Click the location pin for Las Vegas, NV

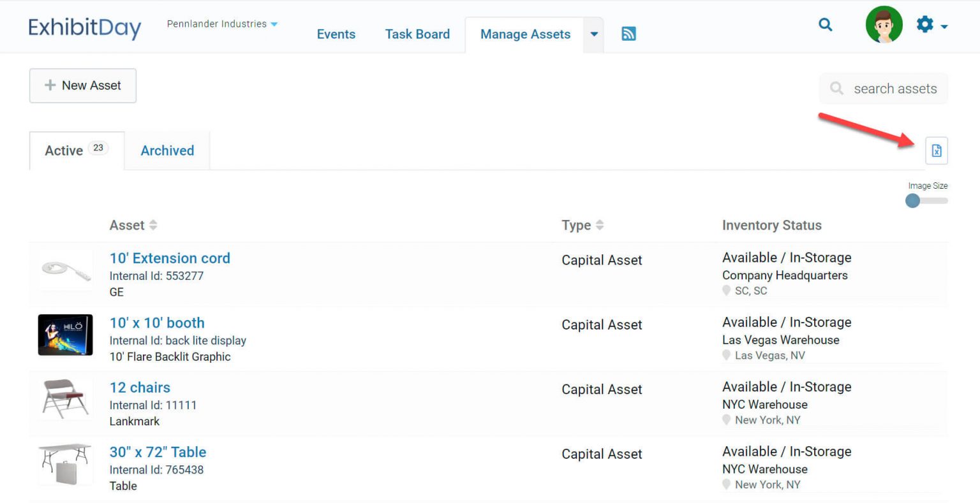pos(727,355)
